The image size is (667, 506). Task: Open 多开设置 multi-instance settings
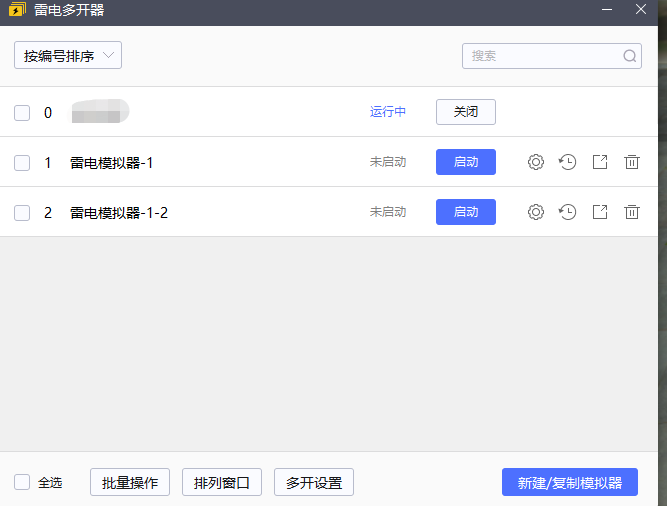point(314,483)
